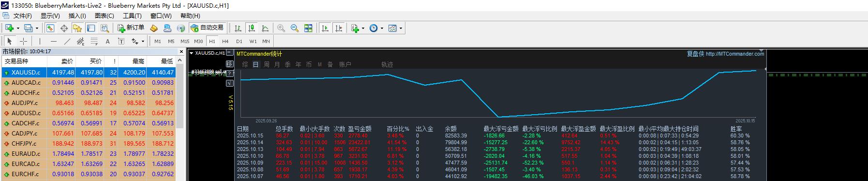Expand the arrows objects dropdown
The height and width of the screenshot is (181, 868).
click(143, 41)
